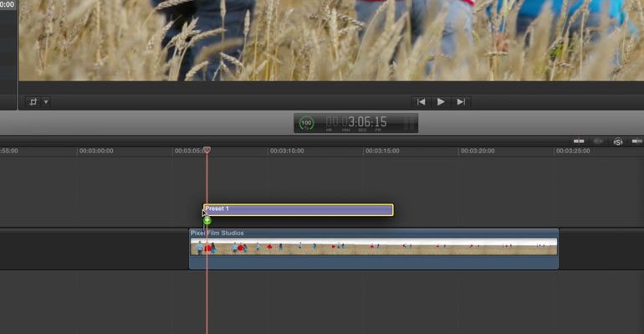Jump to the next edit point
Screen dimensions: 644x334
coord(461,102)
